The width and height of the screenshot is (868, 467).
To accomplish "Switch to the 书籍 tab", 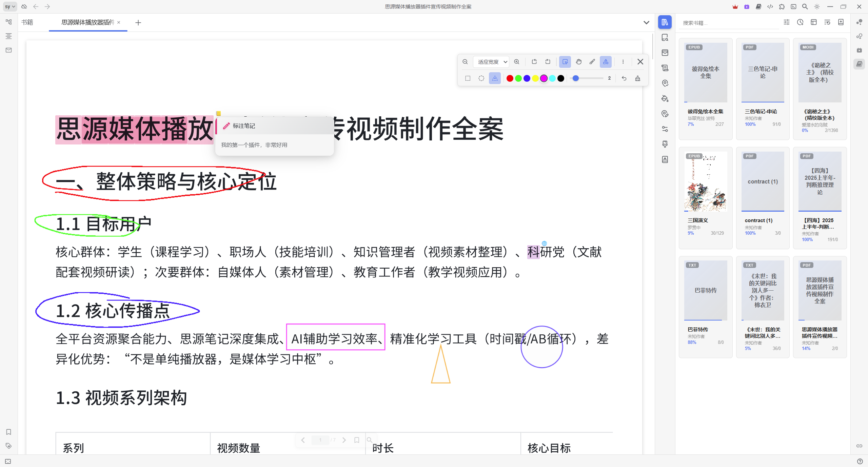I will 27,22.
